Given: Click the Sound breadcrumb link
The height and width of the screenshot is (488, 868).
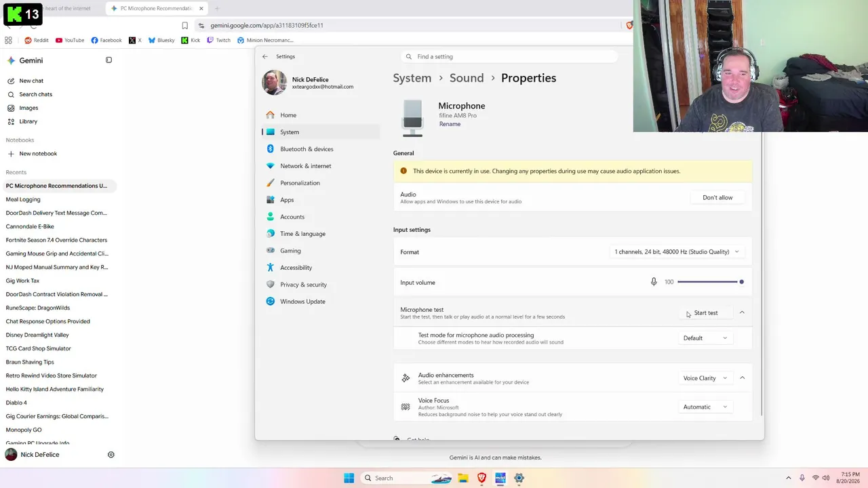Looking at the screenshot, I should [x=467, y=78].
